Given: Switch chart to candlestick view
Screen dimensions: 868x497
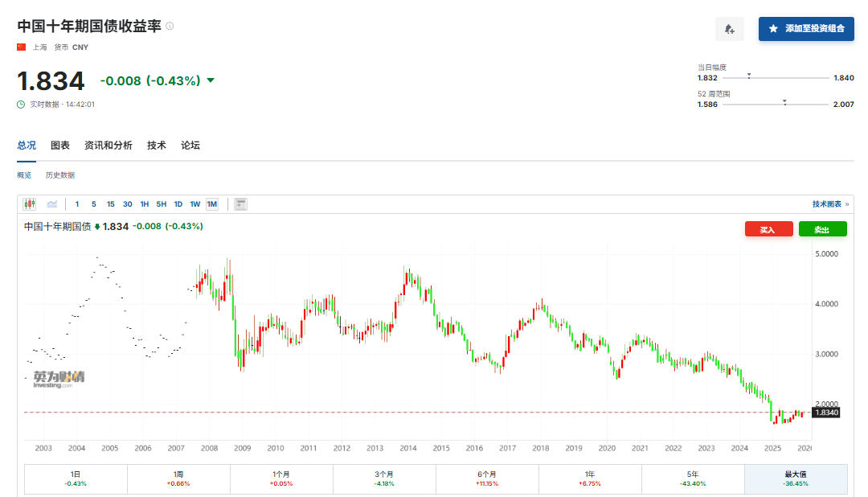Looking at the screenshot, I should [30, 204].
